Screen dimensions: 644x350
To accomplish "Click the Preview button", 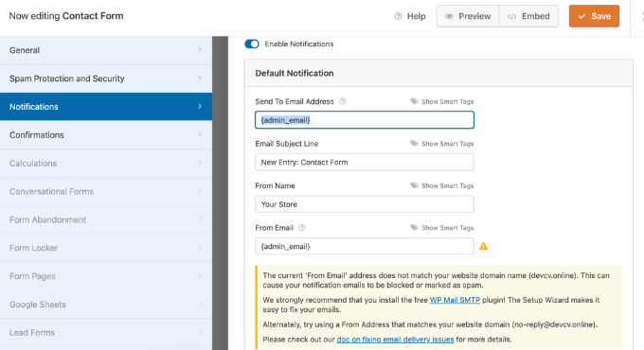I will tap(468, 16).
